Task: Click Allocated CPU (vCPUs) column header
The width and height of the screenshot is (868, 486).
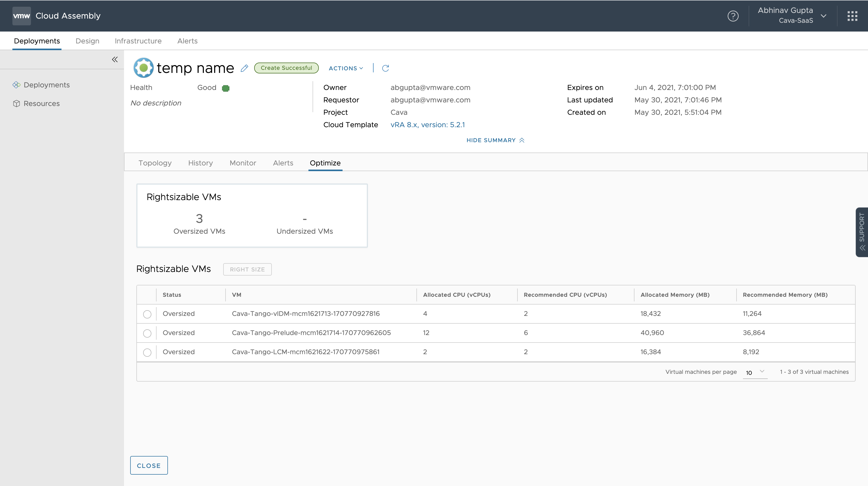Action: 456,295
